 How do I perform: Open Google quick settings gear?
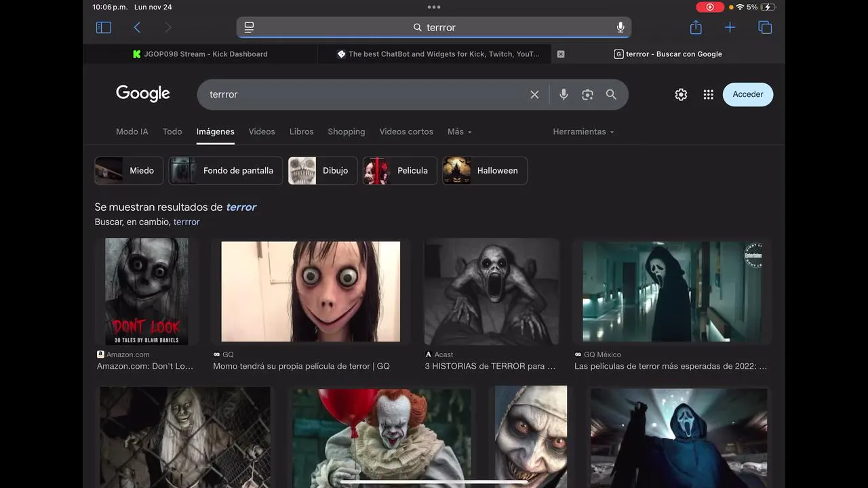[x=681, y=95]
